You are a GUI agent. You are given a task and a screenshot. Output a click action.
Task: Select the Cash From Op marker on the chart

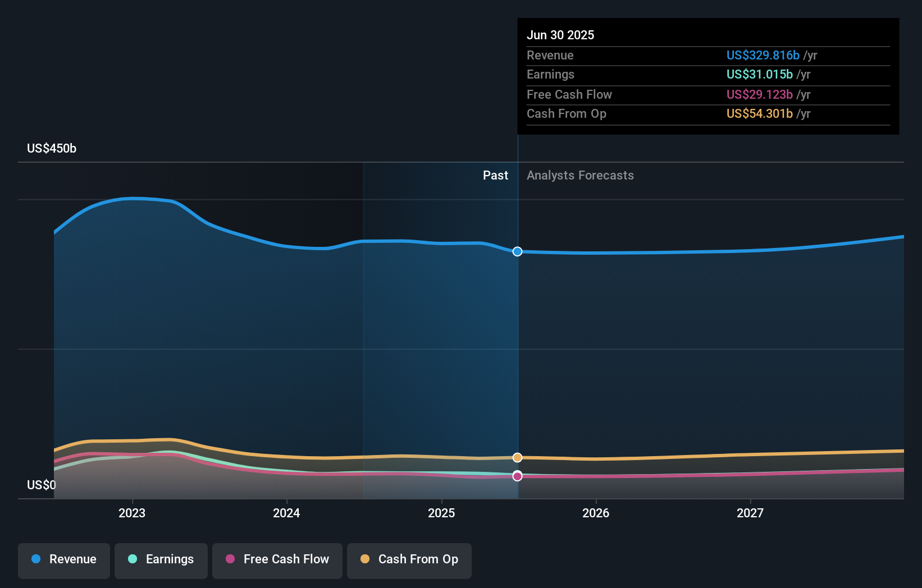pyautogui.click(x=517, y=457)
